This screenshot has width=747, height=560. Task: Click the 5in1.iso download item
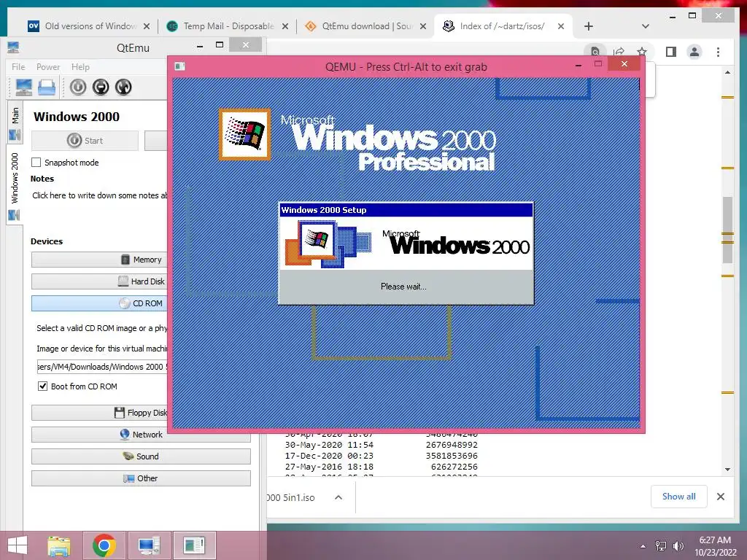coord(291,497)
